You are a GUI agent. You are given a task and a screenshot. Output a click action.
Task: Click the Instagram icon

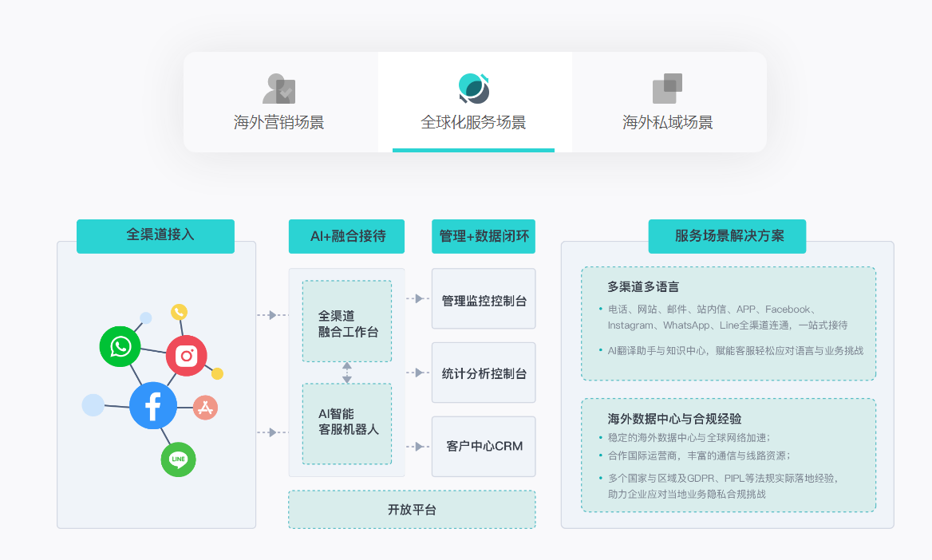pos(187,356)
